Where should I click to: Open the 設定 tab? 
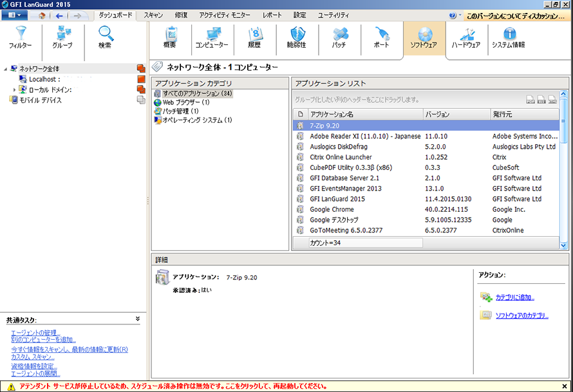click(299, 15)
